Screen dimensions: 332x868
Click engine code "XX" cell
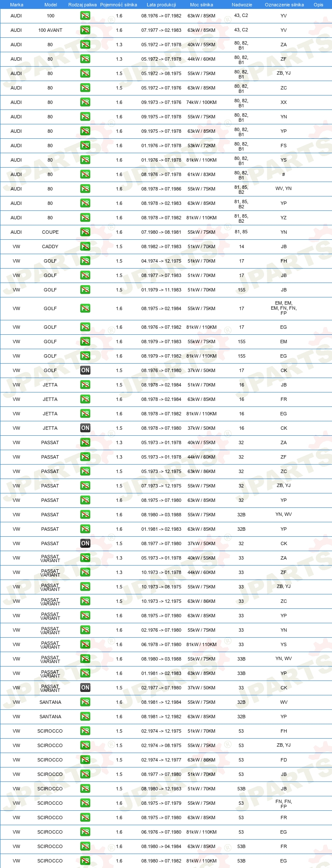(284, 102)
